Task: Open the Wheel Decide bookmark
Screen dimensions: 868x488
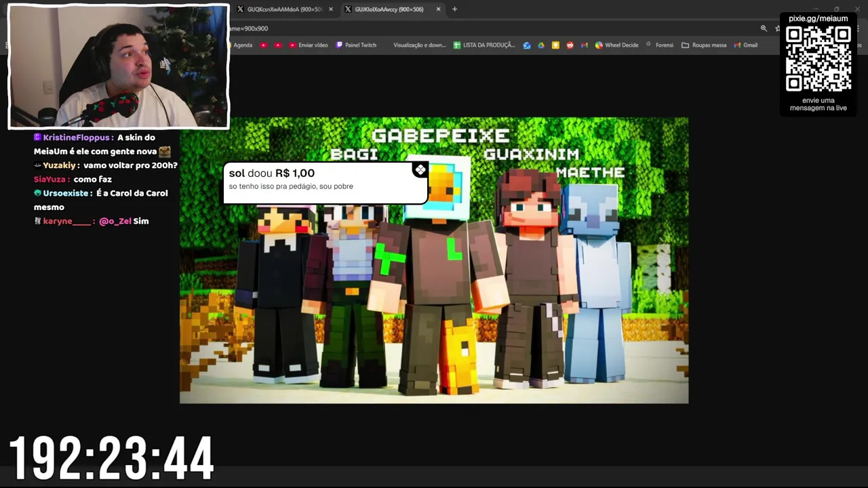Action: (x=617, y=45)
